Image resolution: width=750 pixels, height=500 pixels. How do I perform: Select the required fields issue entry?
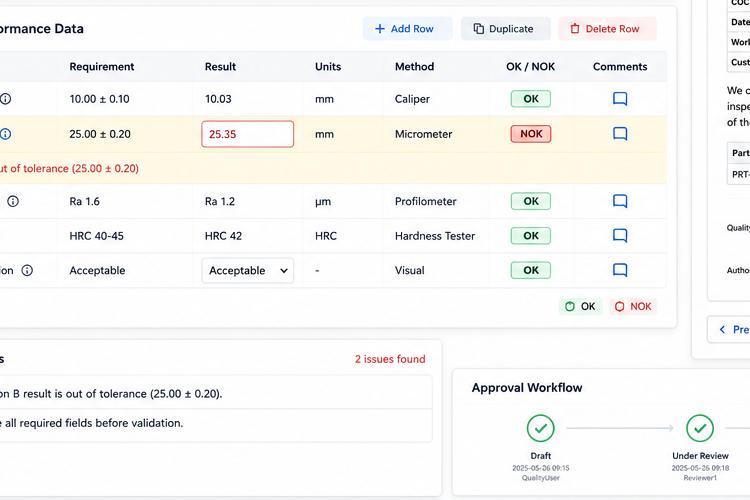(x=215, y=423)
